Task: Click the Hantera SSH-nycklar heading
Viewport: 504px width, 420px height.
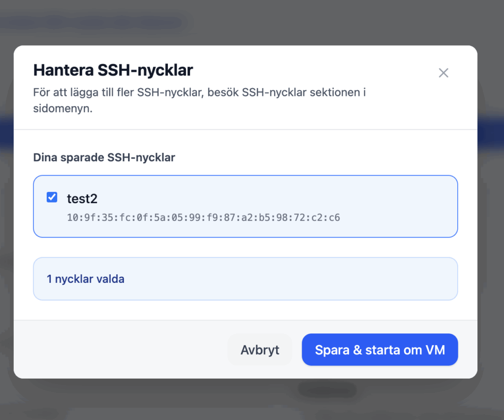Action: tap(113, 70)
